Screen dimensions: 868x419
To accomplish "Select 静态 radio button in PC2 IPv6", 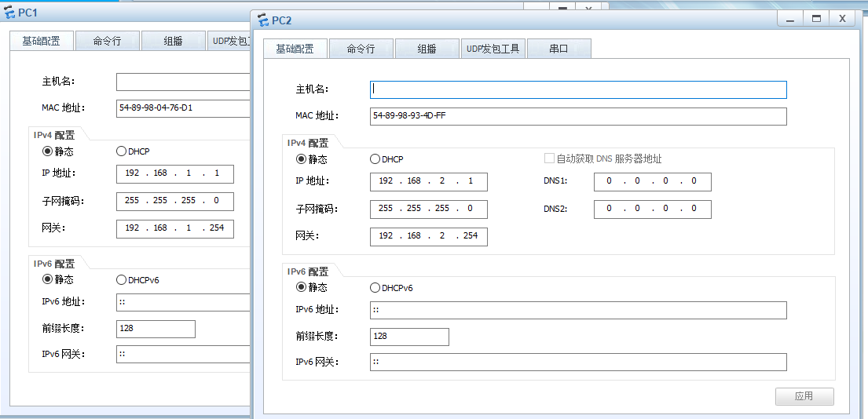I will 302,287.
